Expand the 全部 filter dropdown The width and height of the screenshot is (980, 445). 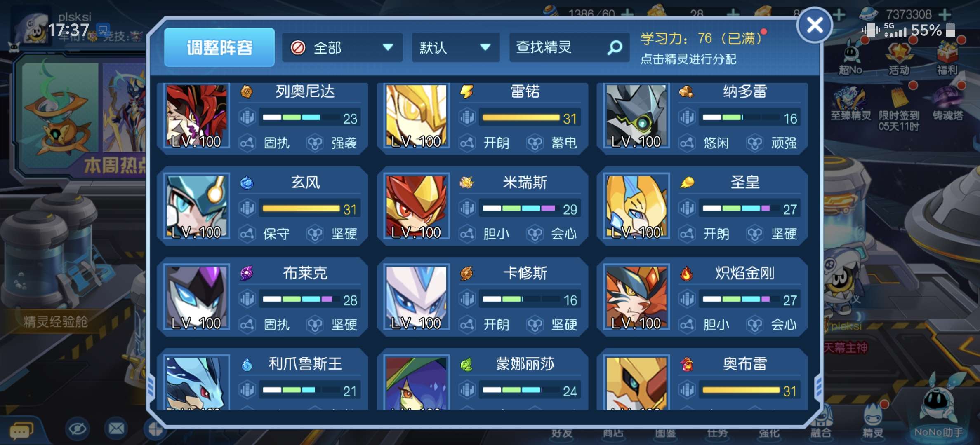point(342,48)
